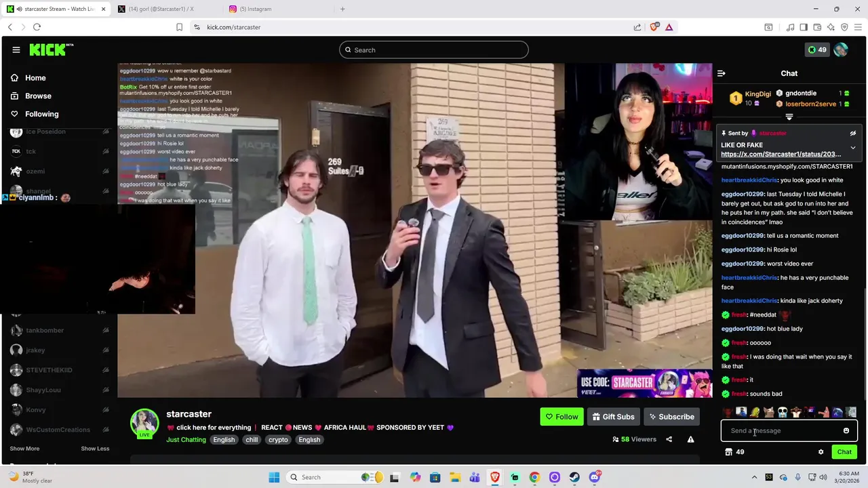This screenshot has height=488, width=868.
Task: Open the channel shop icon beside 49
Action: click(729, 452)
